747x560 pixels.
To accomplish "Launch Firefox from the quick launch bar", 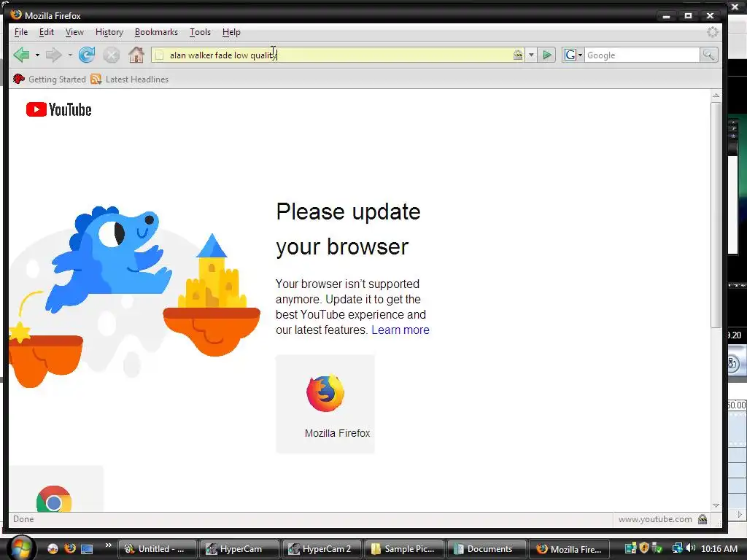I will 69,548.
